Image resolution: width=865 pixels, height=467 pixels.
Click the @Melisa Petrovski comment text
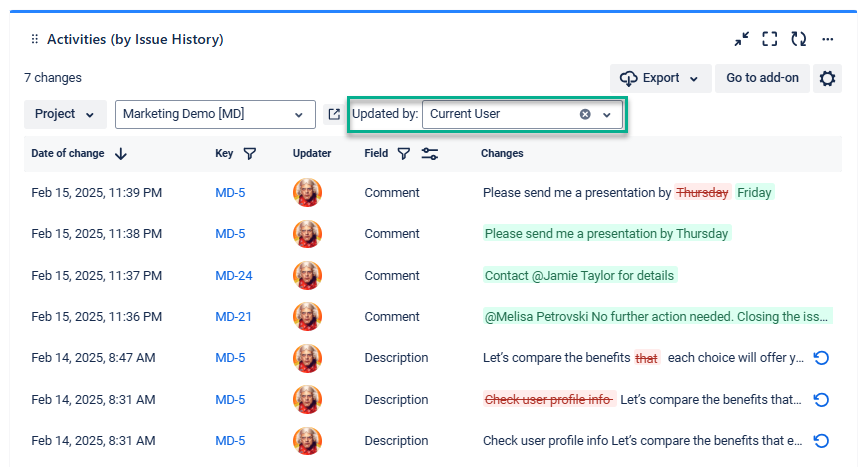tap(656, 317)
